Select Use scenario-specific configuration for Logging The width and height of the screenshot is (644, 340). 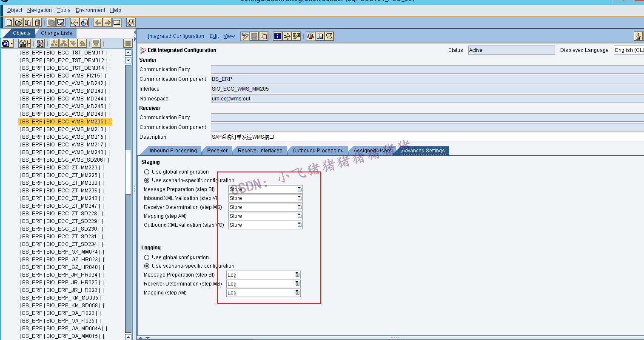146,266
